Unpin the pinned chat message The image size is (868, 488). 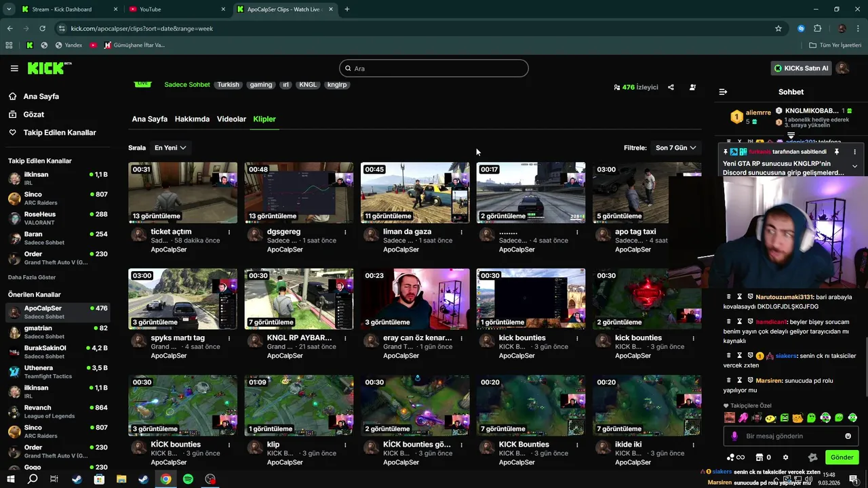[837, 152]
